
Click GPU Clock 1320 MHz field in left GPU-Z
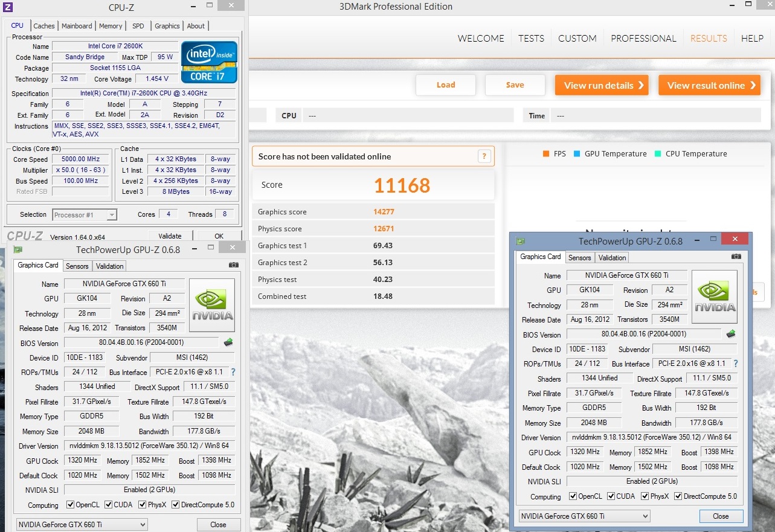(x=83, y=460)
